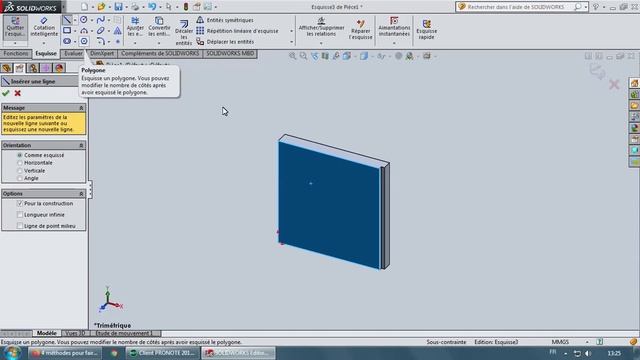Screen dimensions: 640x360
Task: Select the Point sketch tool
Action: tap(118, 42)
